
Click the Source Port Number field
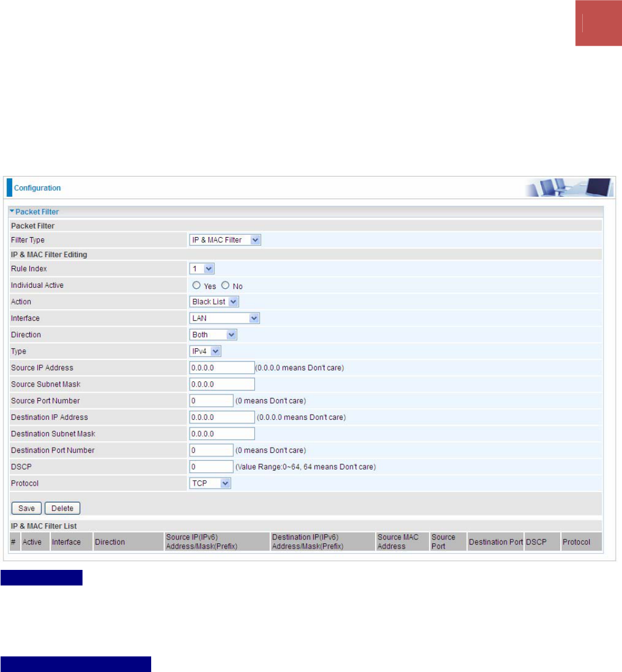pyautogui.click(x=211, y=401)
